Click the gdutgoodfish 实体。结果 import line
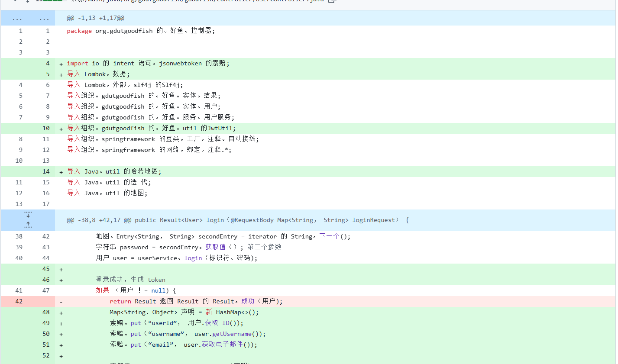This screenshot has height=364, width=618. click(144, 96)
